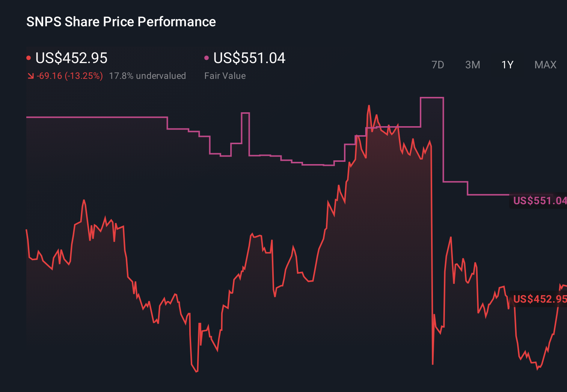The width and height of the screenshot is (567, 392).
Task: Click the Fair Value label text
Action: point(225,75)
